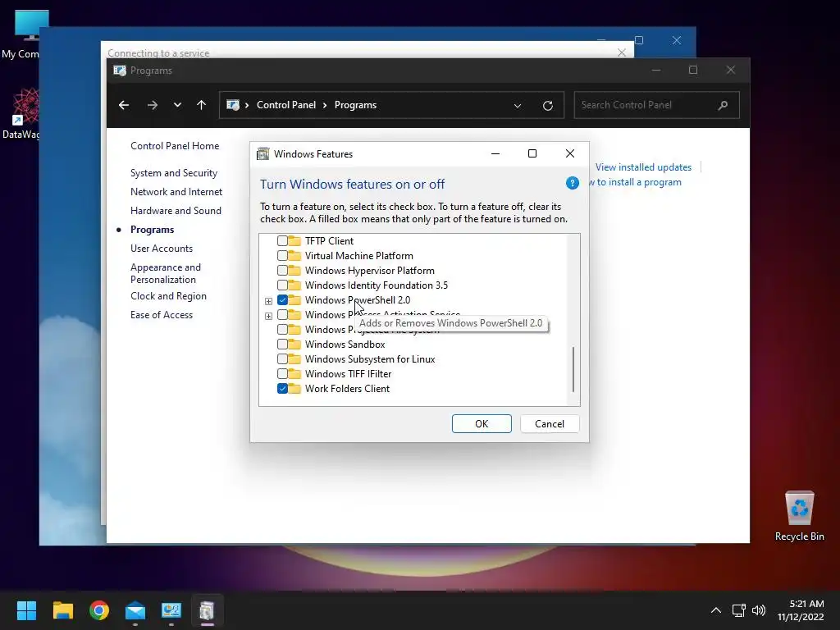Click the Control Panel icon in address bar
This screenshot has height=630, width=840.
pos(232,105)
